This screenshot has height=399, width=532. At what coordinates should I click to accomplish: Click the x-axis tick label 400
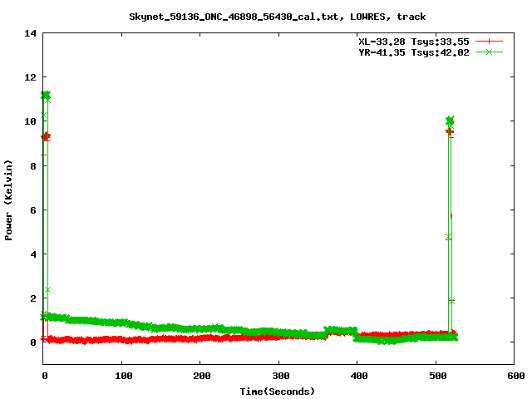(x=359, y=376)
